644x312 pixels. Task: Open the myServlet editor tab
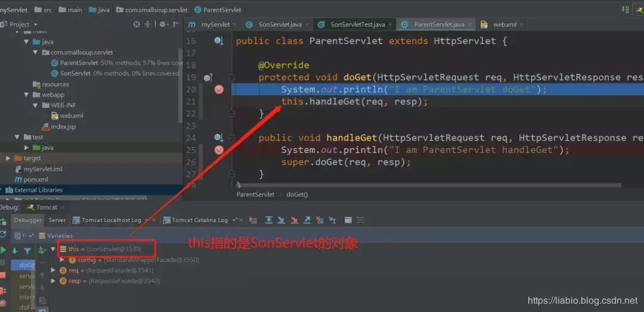(210, 24)
